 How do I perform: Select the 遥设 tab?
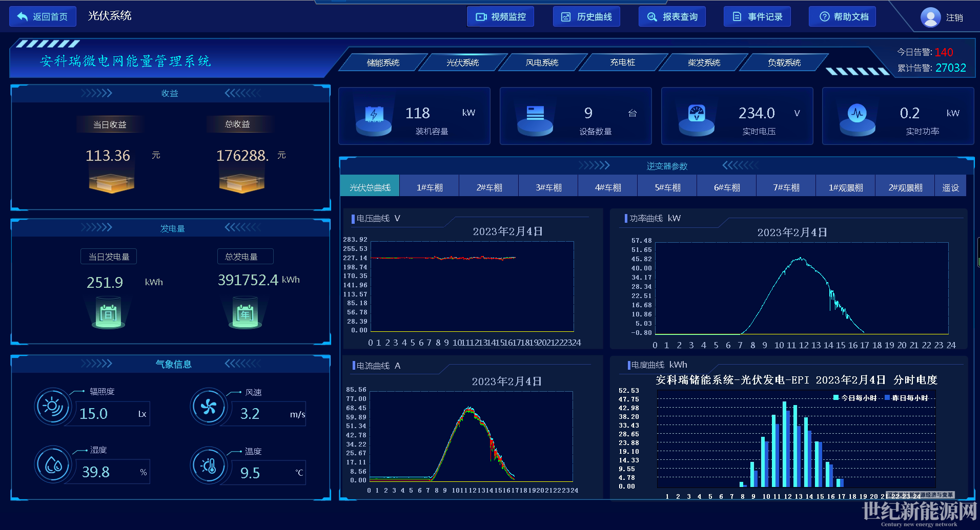[x=950, y=187]
